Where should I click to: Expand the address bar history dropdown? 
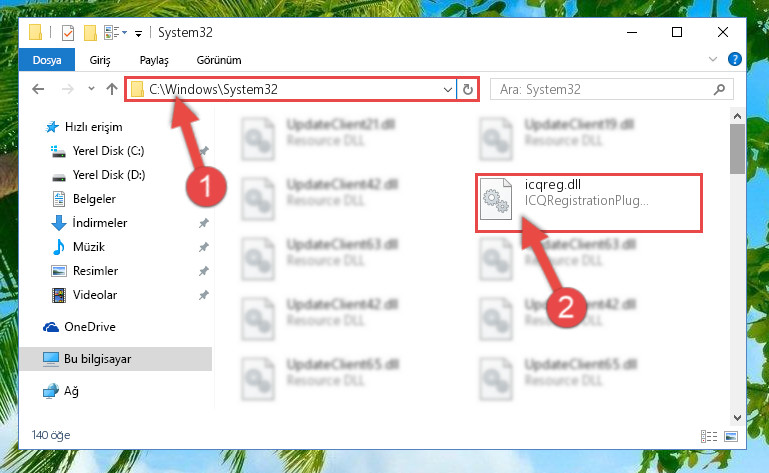pos(447,89)
